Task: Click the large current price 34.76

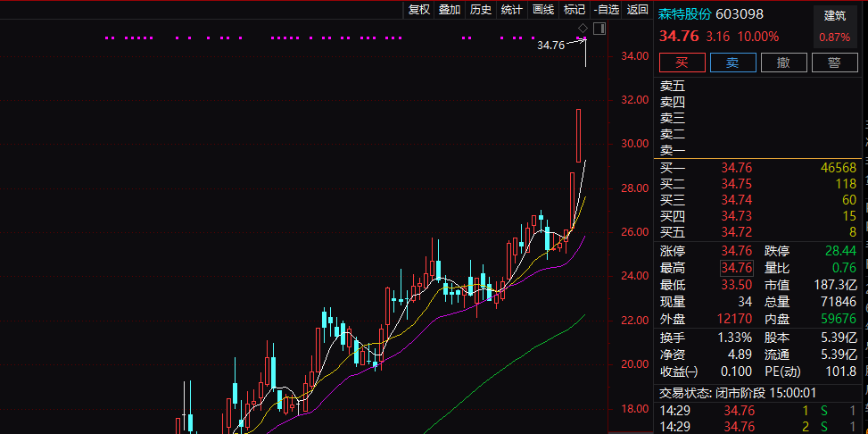Action: pos(679,37)
